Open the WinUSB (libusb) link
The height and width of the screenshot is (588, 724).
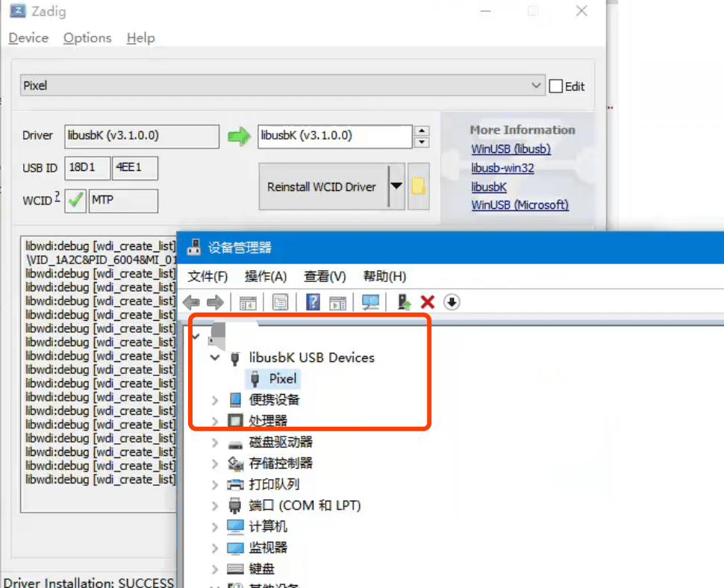511,149
